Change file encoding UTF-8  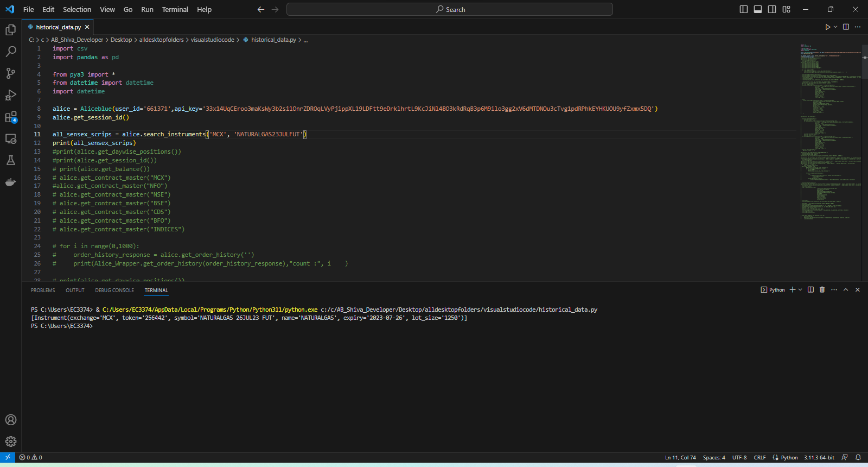(x=739, y=457)
